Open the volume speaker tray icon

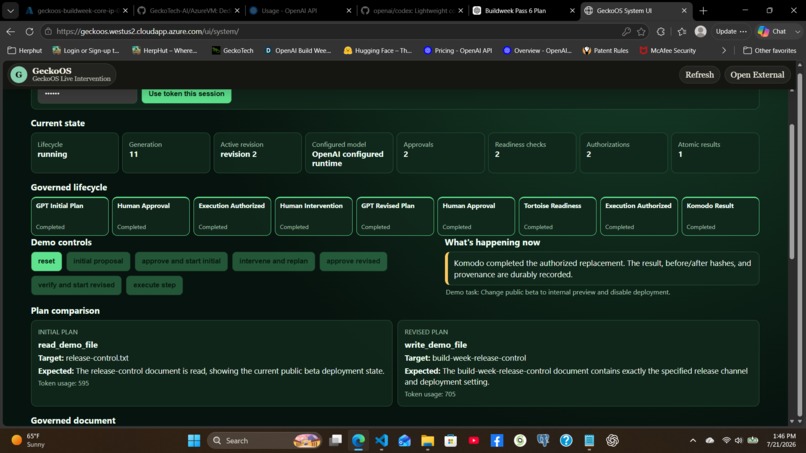pos(739,441)
